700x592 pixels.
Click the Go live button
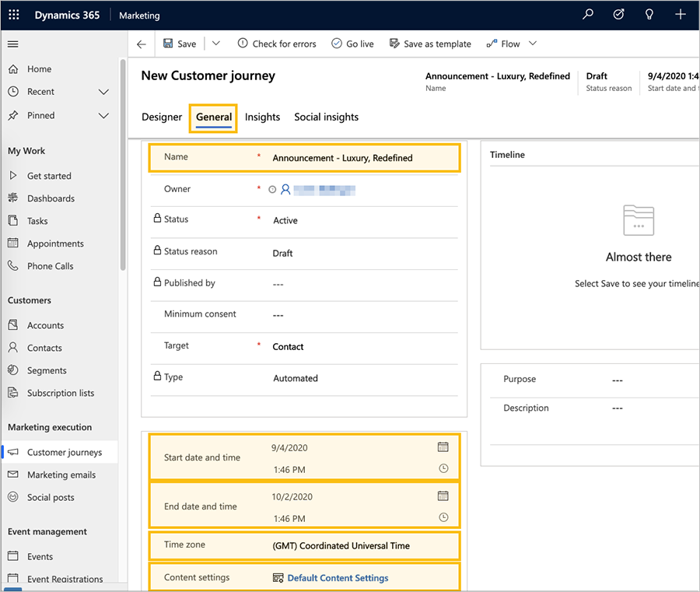click(352, 44)
